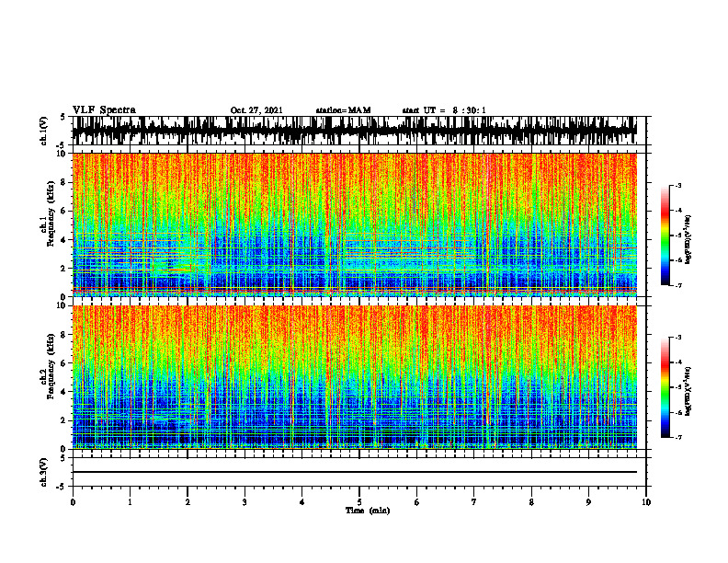Click time axis tick label "0"
Screen dimensions: 728x563
tap(73, 502)
